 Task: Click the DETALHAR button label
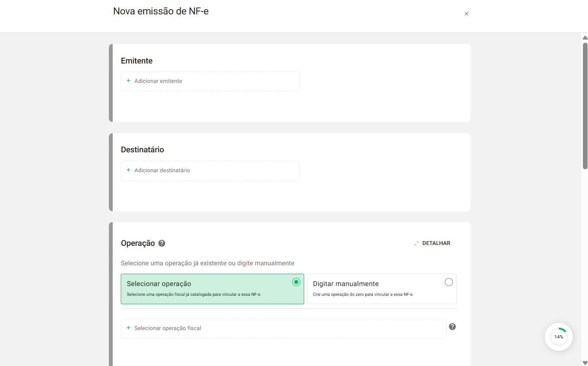[x=436, y=243]
